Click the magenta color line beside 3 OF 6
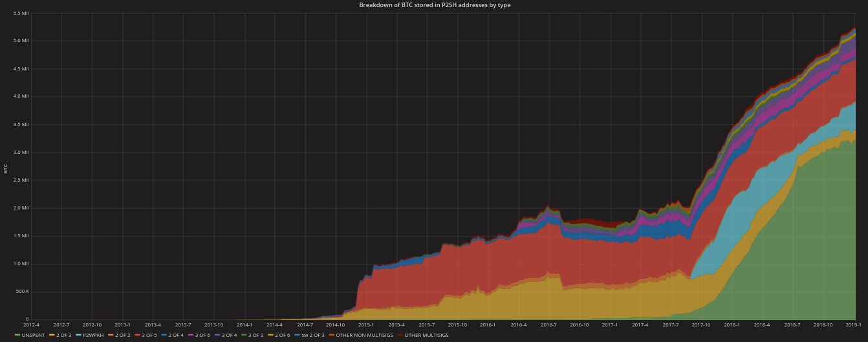 tap(191, 335)
